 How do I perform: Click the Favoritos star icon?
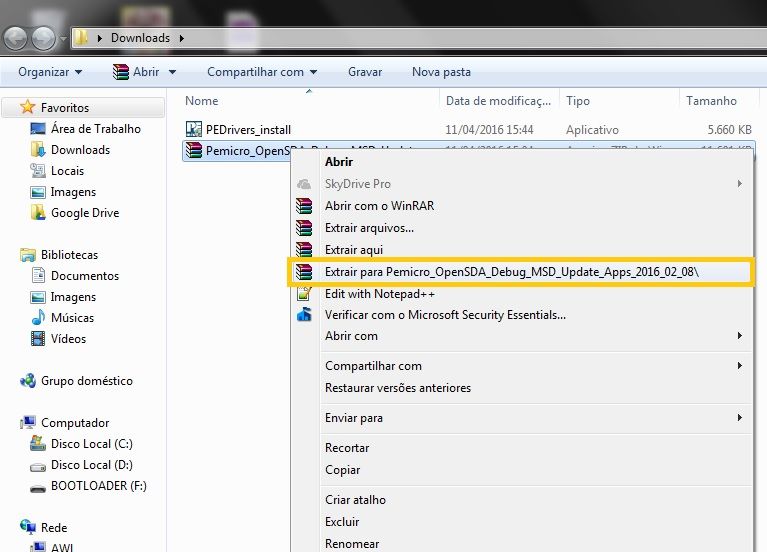(x=28, y=107)
